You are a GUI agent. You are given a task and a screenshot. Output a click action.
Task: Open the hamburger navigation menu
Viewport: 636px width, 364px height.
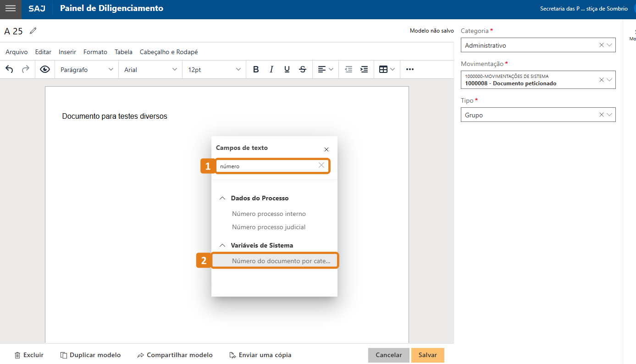(11, 9)
